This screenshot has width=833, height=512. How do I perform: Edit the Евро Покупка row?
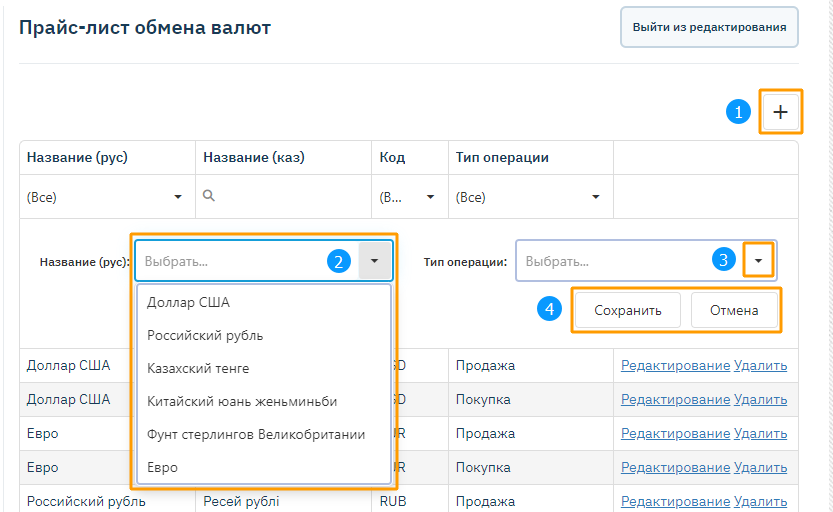click(675, 467)
